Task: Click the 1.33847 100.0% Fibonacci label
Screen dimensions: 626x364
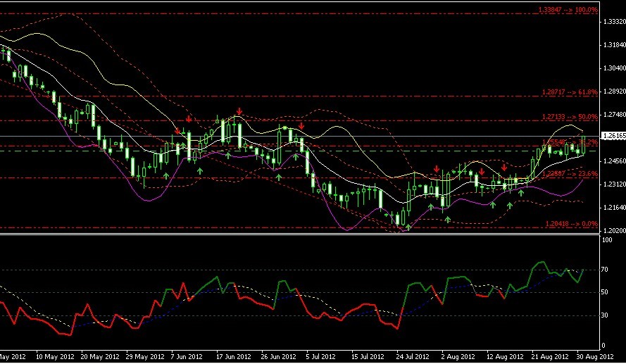Action: (x=568, y=10)
